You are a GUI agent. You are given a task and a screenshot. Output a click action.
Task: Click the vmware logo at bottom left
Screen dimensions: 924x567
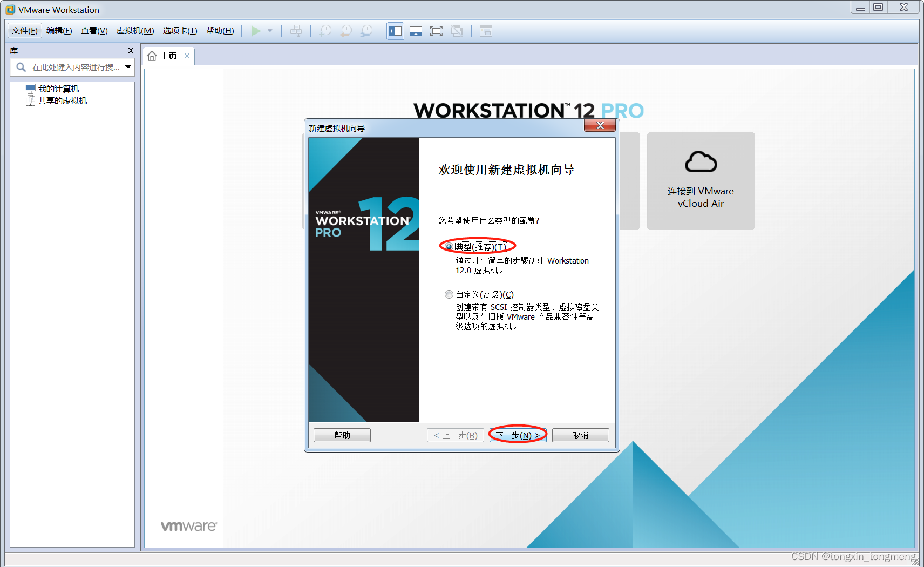[189, 526]
